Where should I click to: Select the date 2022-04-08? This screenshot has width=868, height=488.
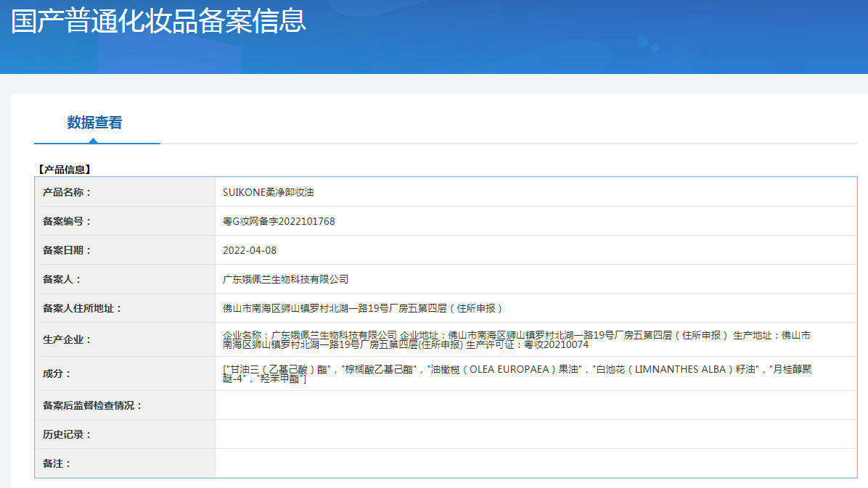pyautogui.click(x=249, y=251)
